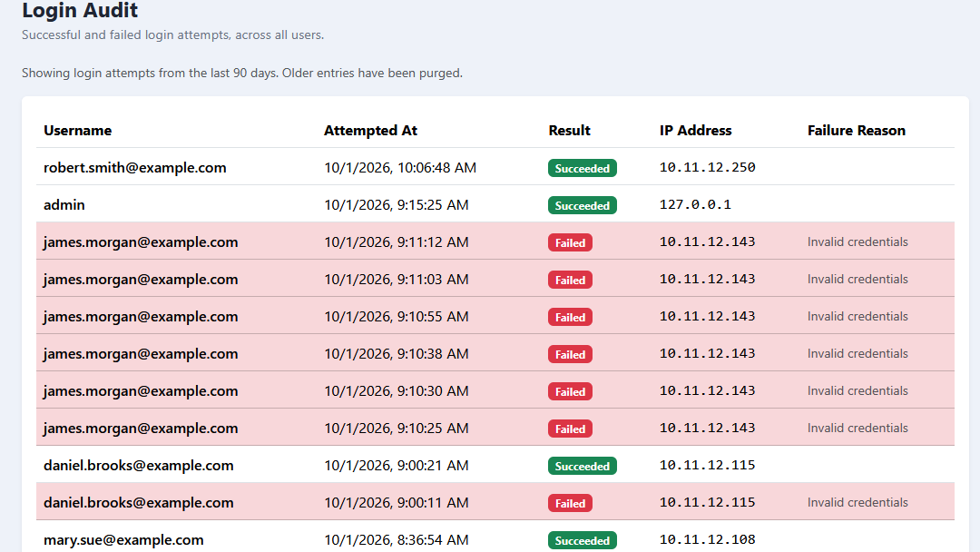Image resolution: width=980 pixels, height=552 pixels.
Task: Select daniel.brooks username at 9:00:21 AM row
Action: (x=139, y=466)
